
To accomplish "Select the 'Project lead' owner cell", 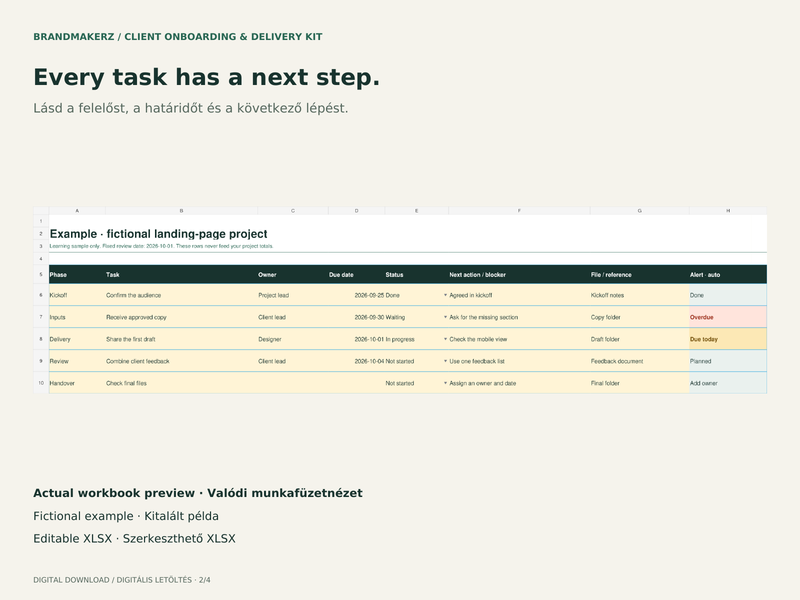I will coord(293,295).
